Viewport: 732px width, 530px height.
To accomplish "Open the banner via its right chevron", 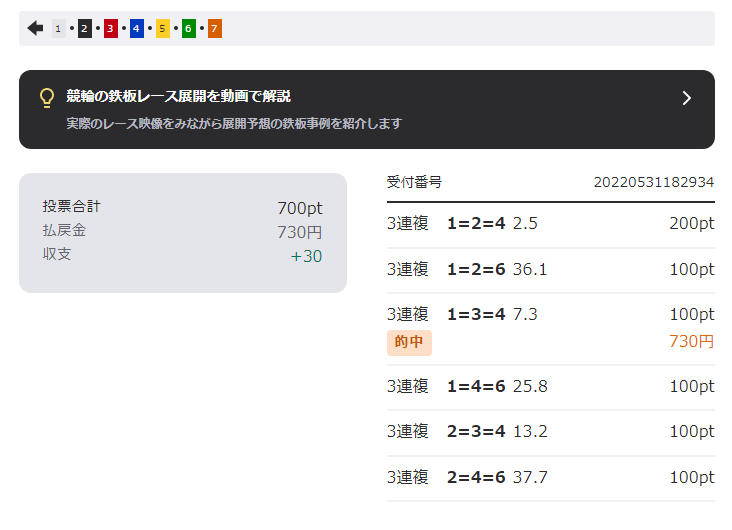I will pos(686,98).
